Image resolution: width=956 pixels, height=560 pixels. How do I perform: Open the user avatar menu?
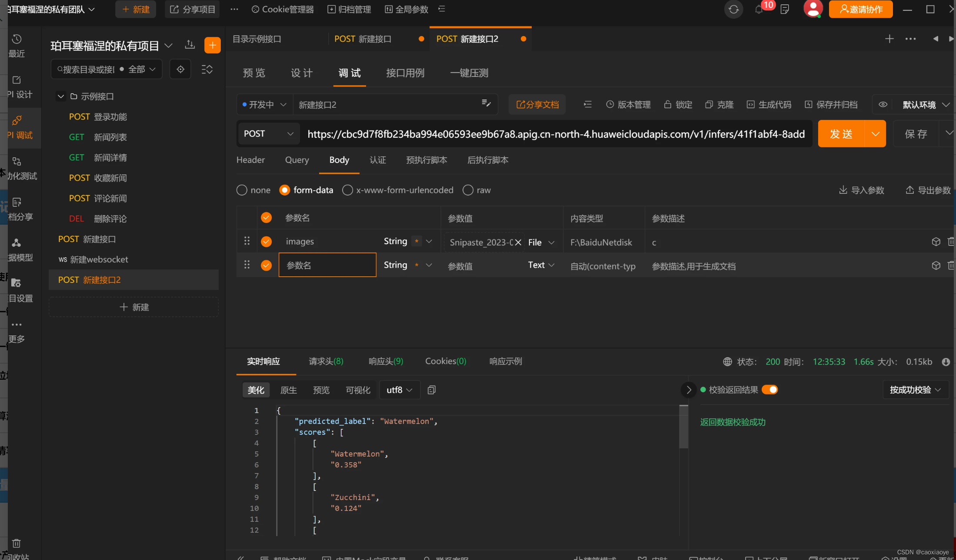point(813,9)
